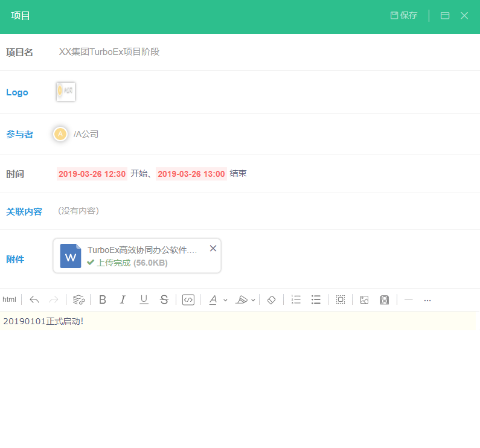The width and height of the screenshot is (480, 448).
Task: Open the font color dropdown arrow
Action: click(225, 300)
